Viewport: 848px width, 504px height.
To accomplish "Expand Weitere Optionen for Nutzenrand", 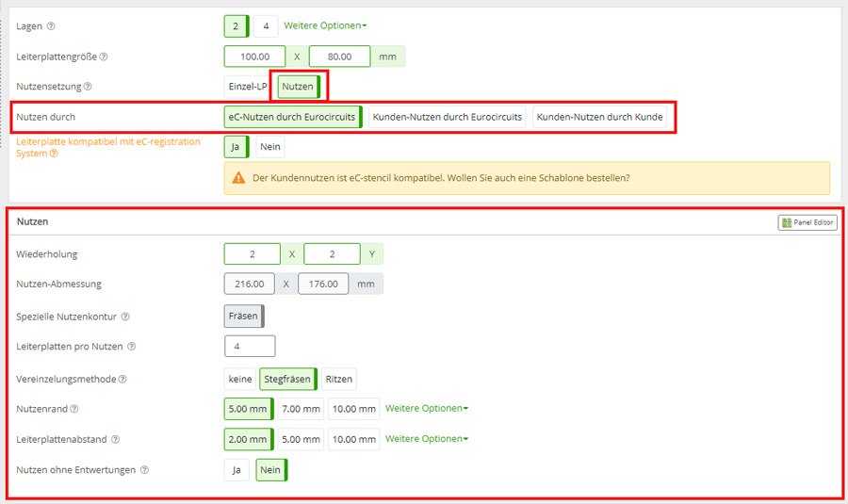I will (x=427, y=408).
